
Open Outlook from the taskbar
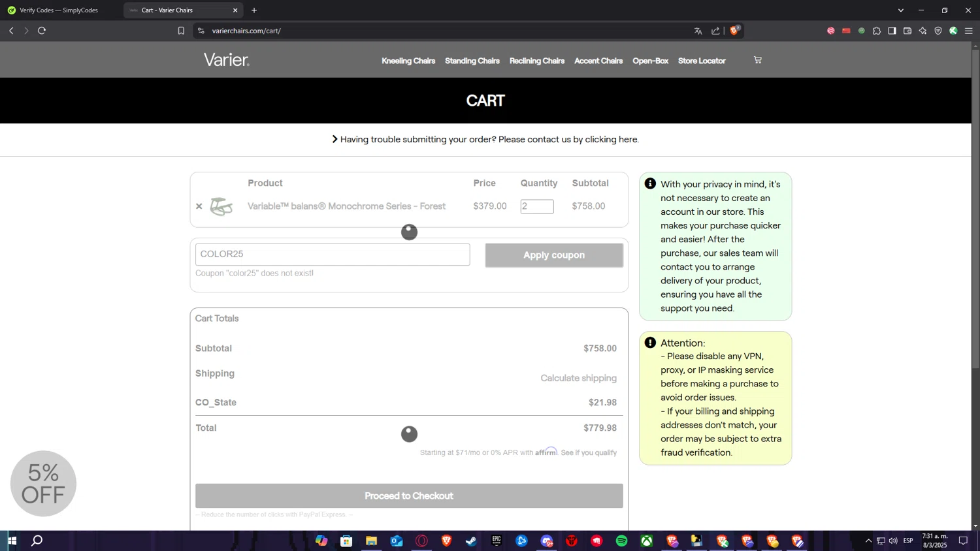(x=397, y=541)
